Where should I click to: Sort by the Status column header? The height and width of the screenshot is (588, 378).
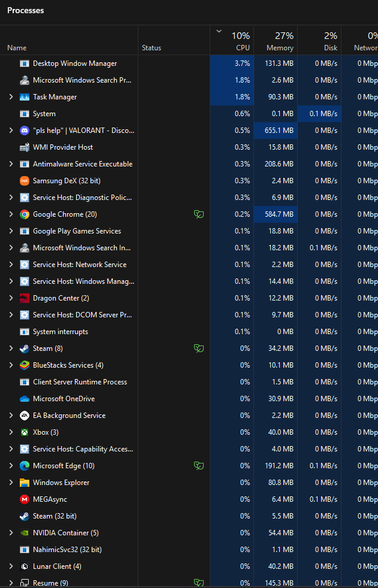click(x=174, y=40)
